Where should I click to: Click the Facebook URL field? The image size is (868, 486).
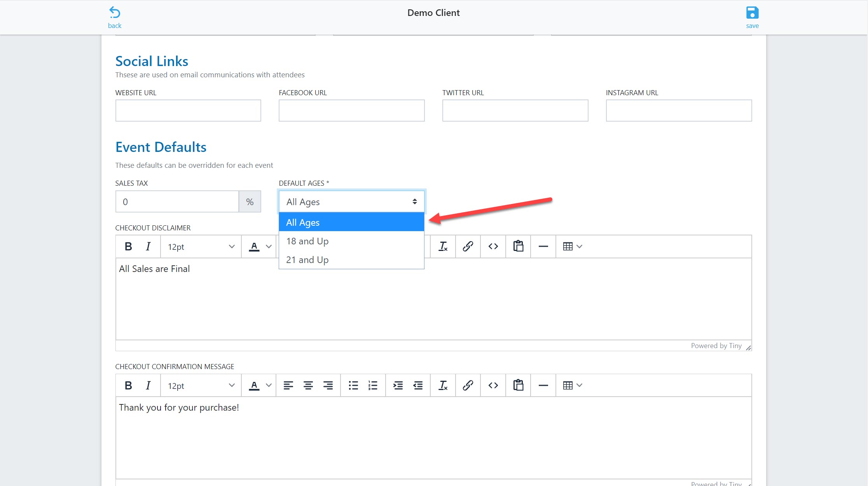coord(351,110)
